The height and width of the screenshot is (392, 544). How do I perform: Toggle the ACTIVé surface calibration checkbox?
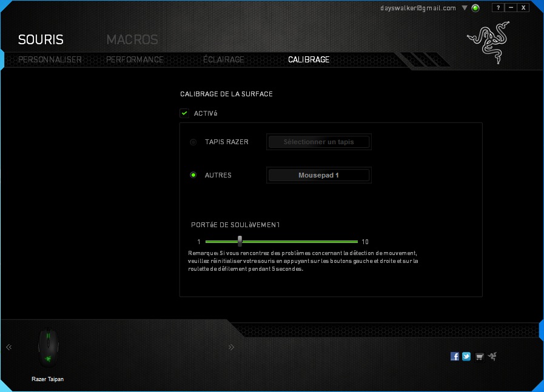pos(184,113)
